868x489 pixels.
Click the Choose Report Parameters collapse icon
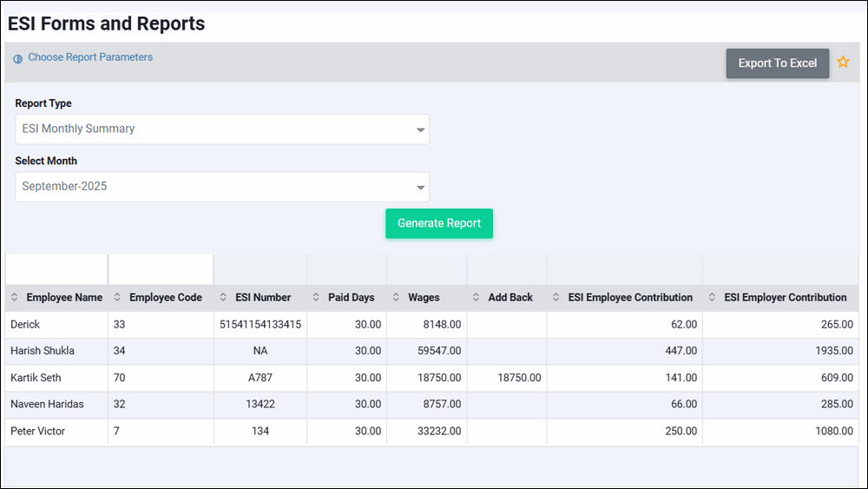(x=17, y=59)
